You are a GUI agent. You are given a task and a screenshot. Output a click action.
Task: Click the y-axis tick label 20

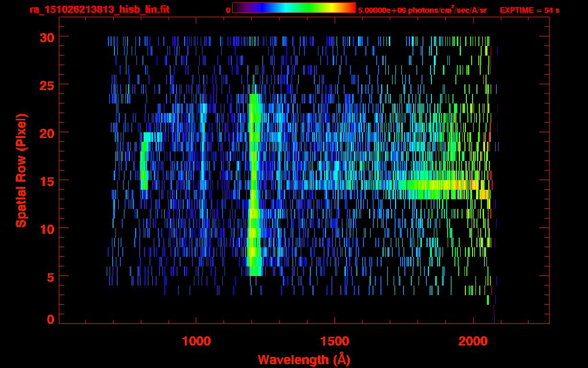pyautogui.click(x=46, y=132)
